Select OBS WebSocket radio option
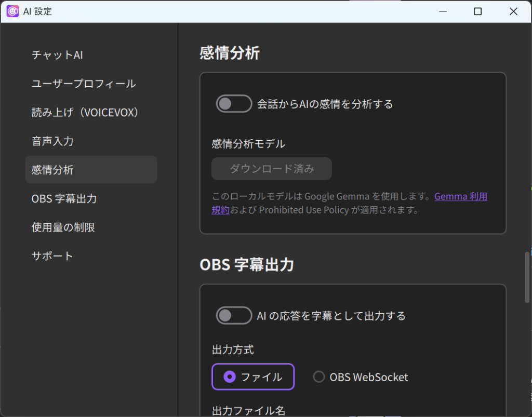The height and width of the screenshot is (417, 532). [x=361, y=377]
